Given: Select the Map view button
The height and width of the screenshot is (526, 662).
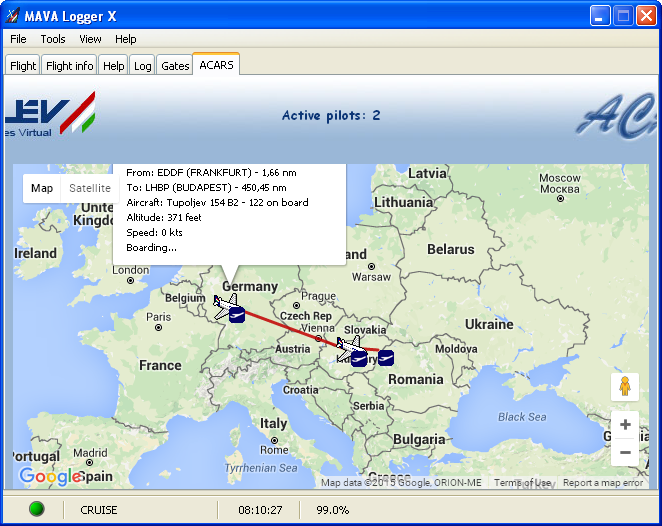Looking at the screenshot, I should 42,188.
